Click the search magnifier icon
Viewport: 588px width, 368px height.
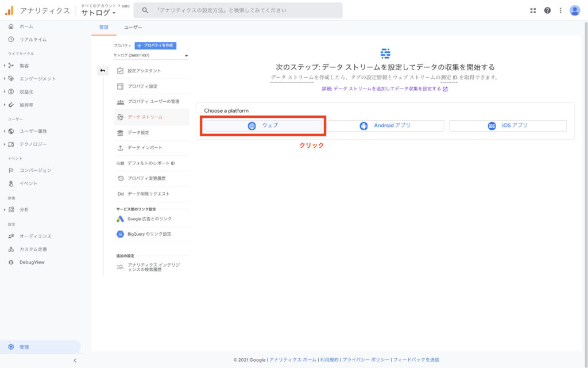tap(145, 10)
